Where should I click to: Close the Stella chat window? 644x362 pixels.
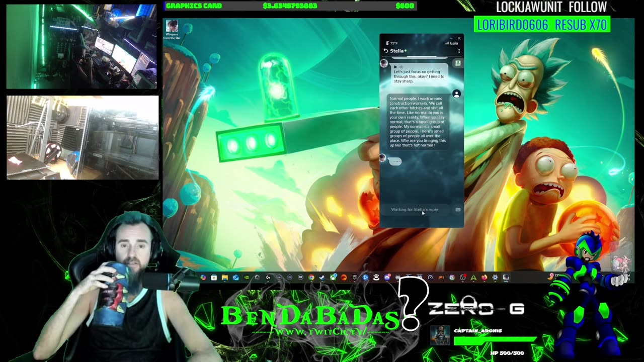pos(459,38)
